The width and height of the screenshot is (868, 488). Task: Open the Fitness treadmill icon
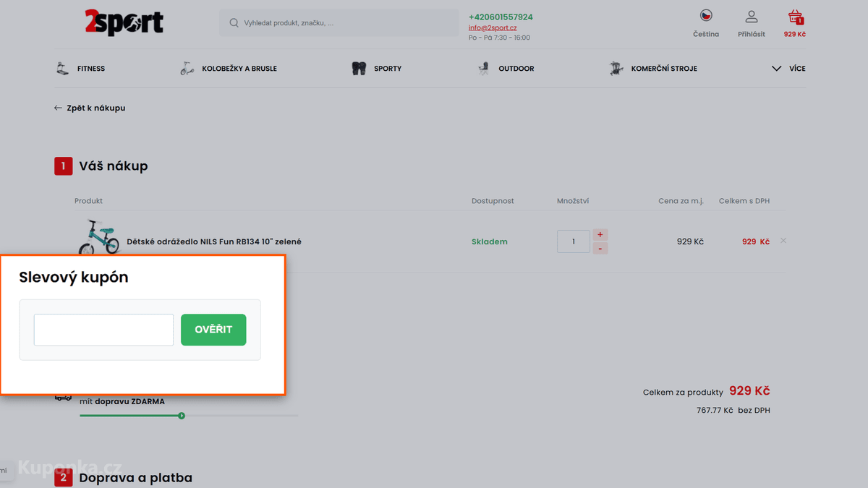[x=63, y=69]
